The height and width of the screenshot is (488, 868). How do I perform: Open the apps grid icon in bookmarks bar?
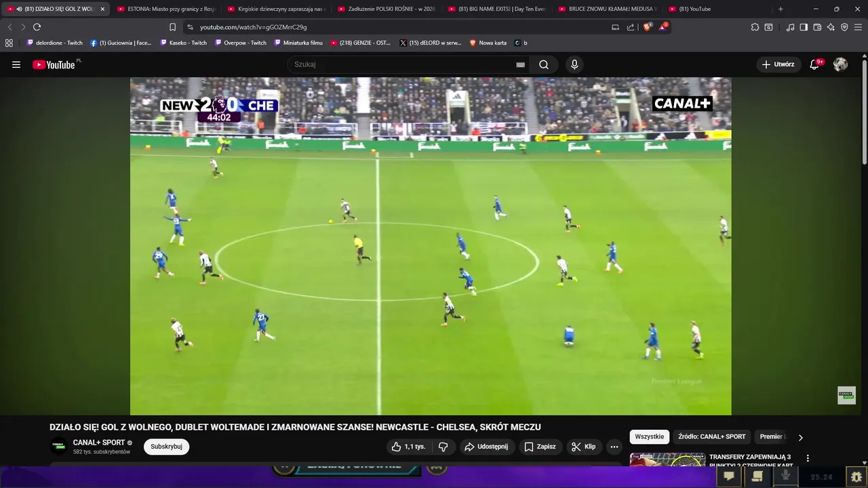coord(9,43)
